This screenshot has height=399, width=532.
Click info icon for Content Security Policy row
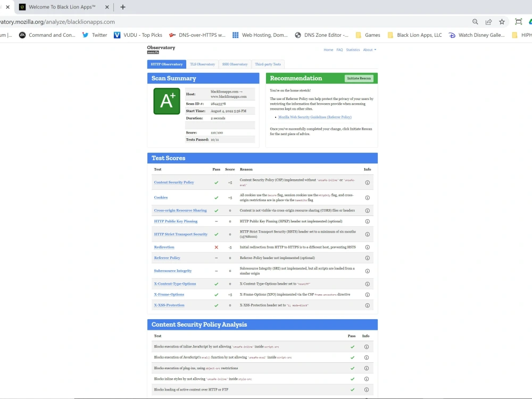point(367,182)
